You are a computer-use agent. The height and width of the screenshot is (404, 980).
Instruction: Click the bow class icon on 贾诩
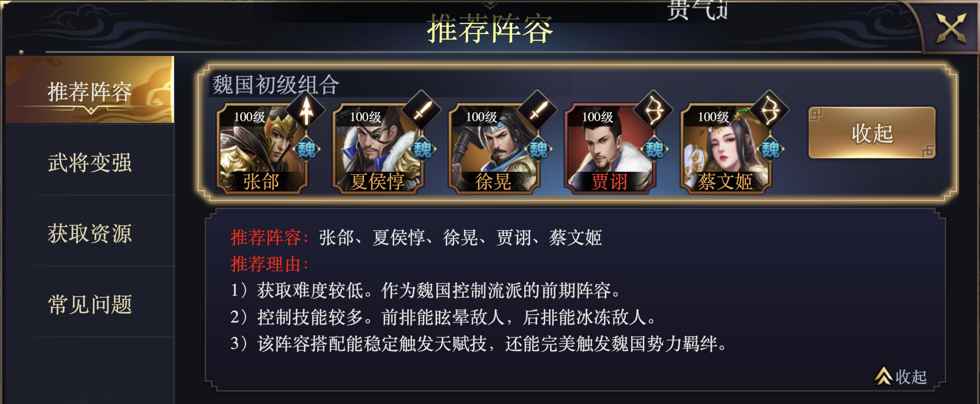pos(653,111)
